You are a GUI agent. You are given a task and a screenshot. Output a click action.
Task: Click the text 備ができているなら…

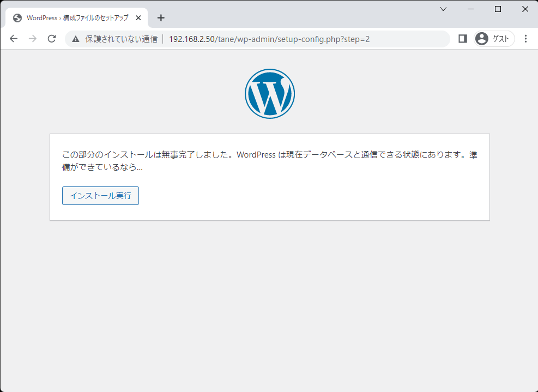point(102,167)
